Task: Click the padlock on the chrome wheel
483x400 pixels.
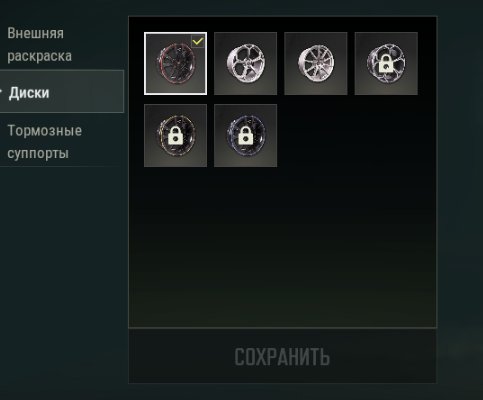Action: (x=386, y=64)
